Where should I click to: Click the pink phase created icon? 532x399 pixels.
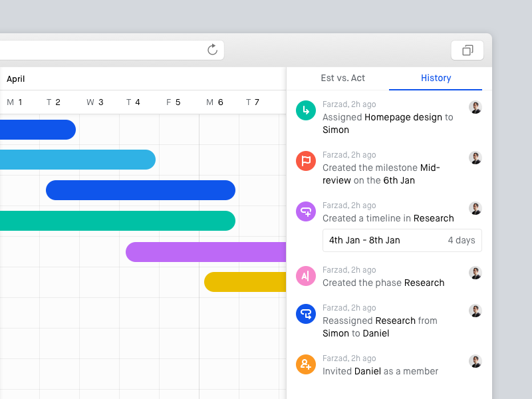tap(306, 276)
